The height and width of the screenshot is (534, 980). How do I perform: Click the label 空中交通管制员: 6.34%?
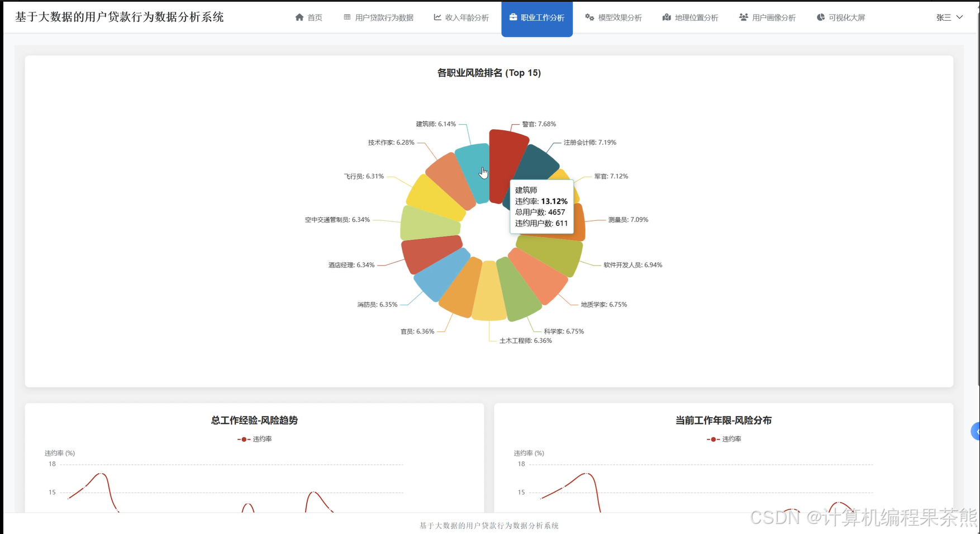tap(337, 220)
